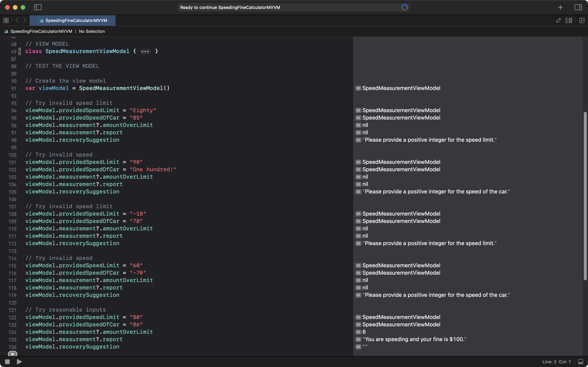Open the No Selection jump bar menu

pyautogui.click(x=92, y=31)
